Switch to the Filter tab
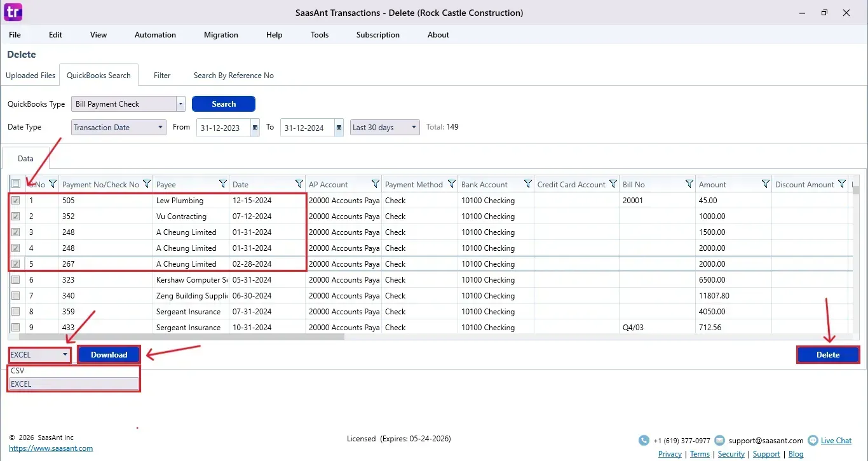868x461 pixels. 162,76
